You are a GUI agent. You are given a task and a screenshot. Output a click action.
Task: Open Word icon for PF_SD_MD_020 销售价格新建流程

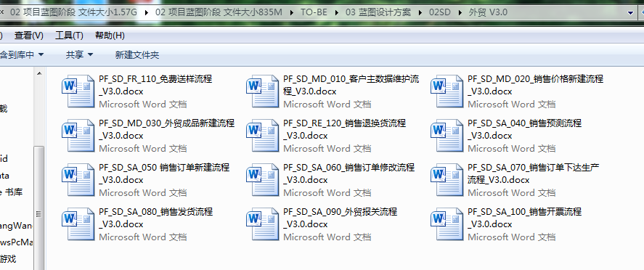447,91
